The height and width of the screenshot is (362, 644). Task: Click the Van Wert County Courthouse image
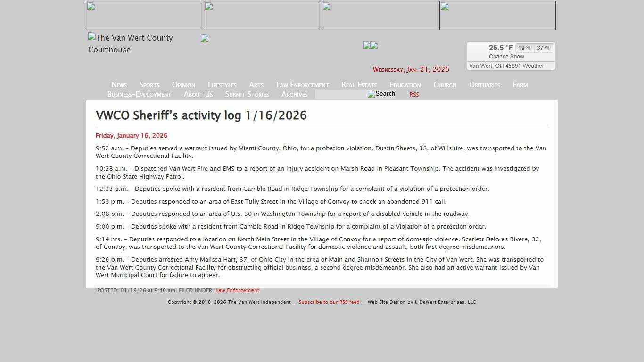coord(130,44)
